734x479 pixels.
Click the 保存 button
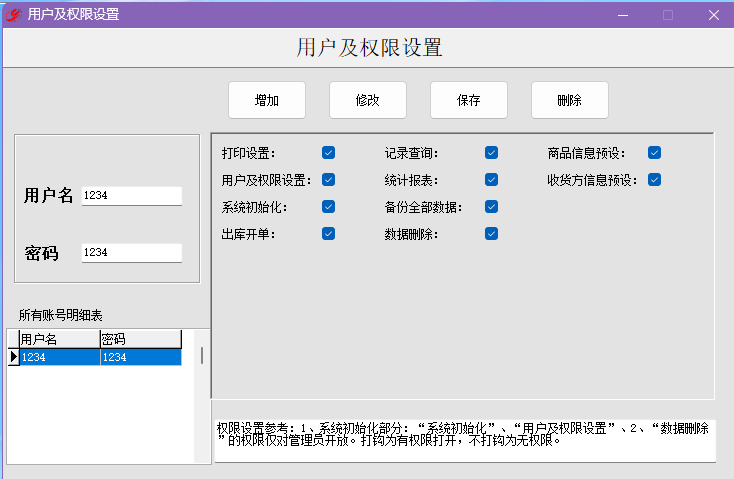(469, 100)
